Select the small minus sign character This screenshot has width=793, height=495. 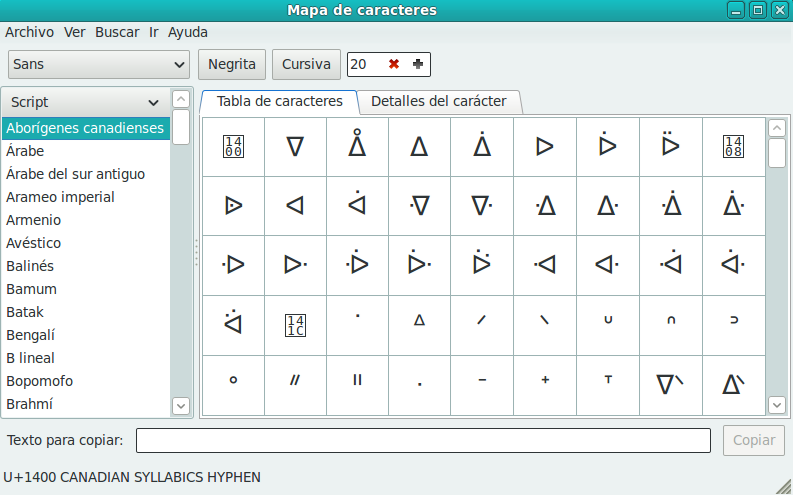click(x=482, y=385)
